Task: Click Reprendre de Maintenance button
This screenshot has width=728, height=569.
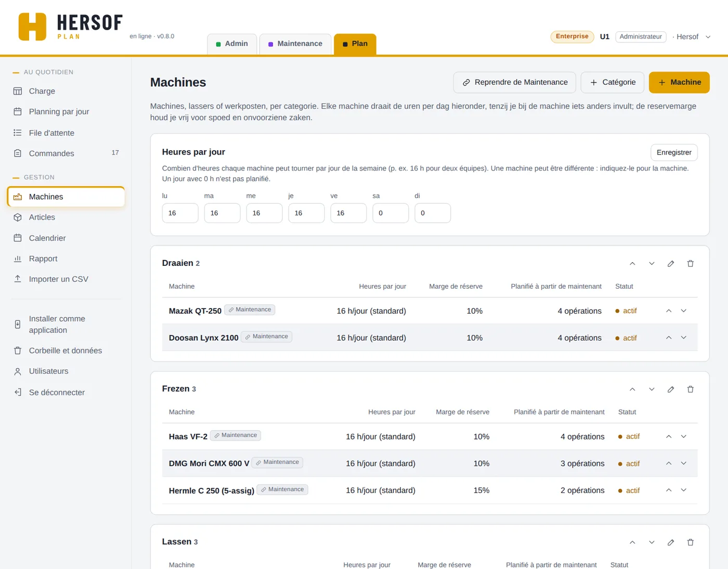Action: click(x=515, y=82)
